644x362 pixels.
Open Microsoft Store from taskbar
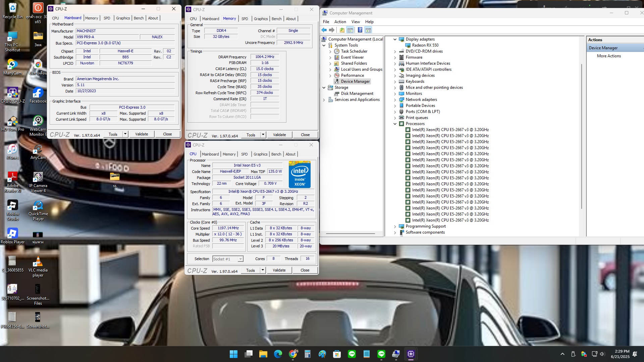coord(337,354)
